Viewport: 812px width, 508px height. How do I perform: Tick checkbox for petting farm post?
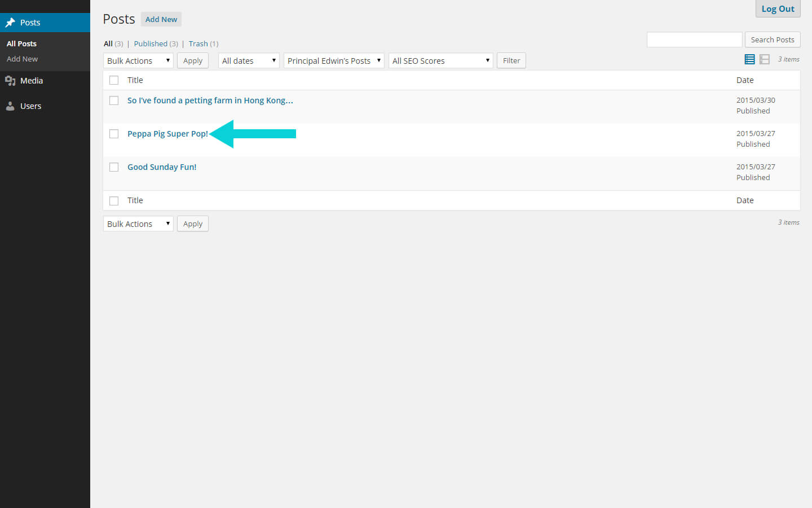point(114,100)
